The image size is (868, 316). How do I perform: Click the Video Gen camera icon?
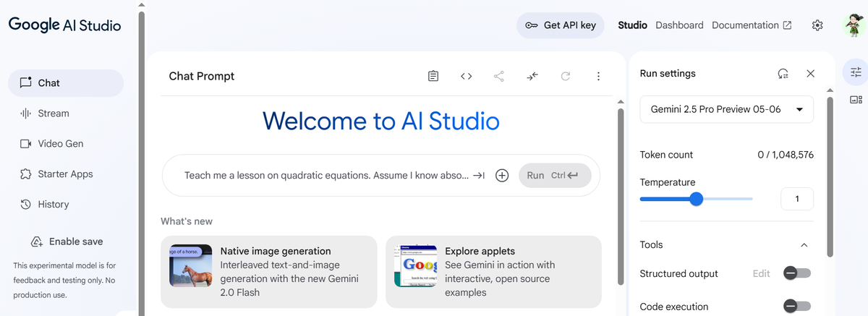(26, 144)
